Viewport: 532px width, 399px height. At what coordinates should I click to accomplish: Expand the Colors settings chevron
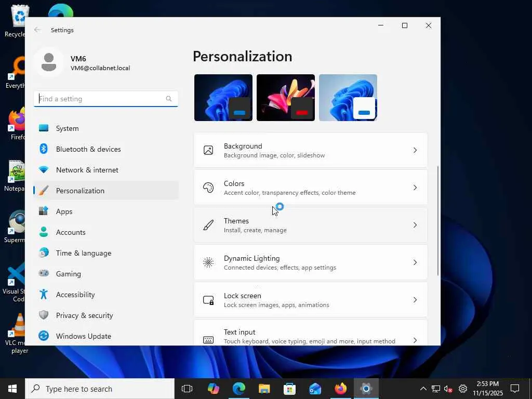415,187
